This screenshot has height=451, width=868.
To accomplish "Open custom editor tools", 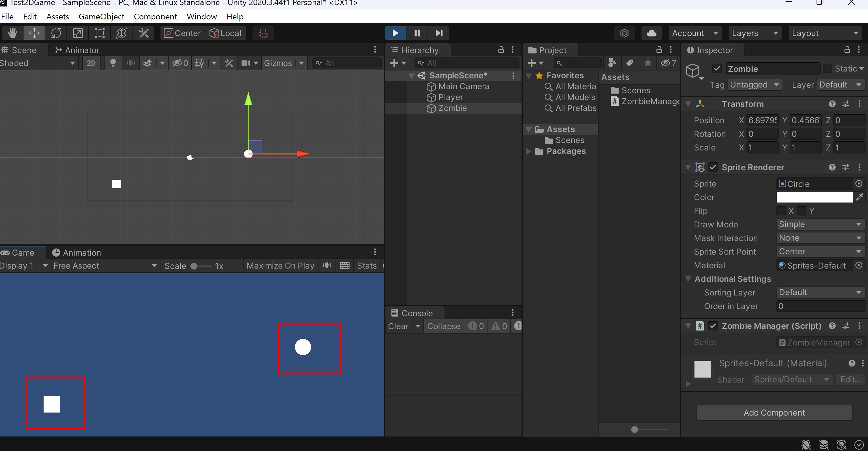I will click(x=143, y=33).
